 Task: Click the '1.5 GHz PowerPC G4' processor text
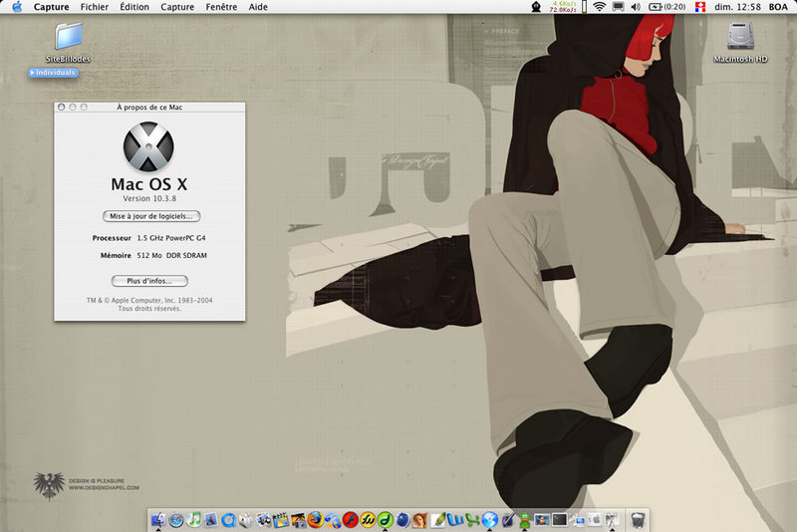click(171, 238)
